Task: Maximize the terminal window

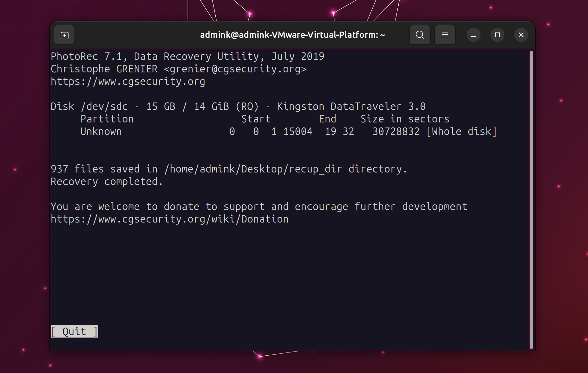Action: pos(497,35)
